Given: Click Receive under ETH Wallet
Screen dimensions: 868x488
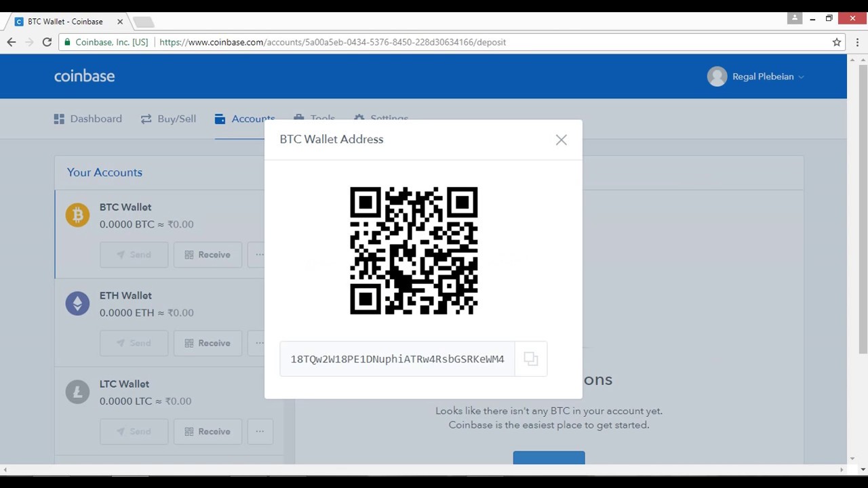Looking at the screenshot, I should 208,343.
